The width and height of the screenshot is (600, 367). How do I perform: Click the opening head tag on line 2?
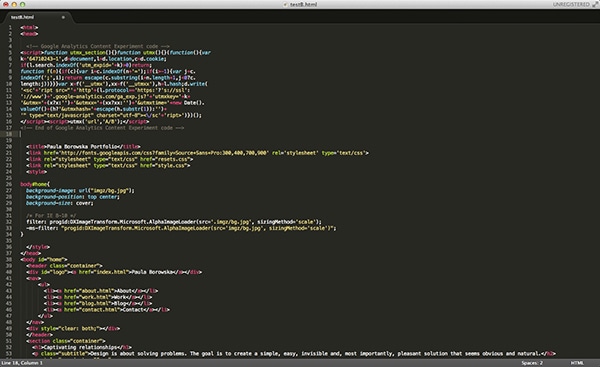click(29, 34)
